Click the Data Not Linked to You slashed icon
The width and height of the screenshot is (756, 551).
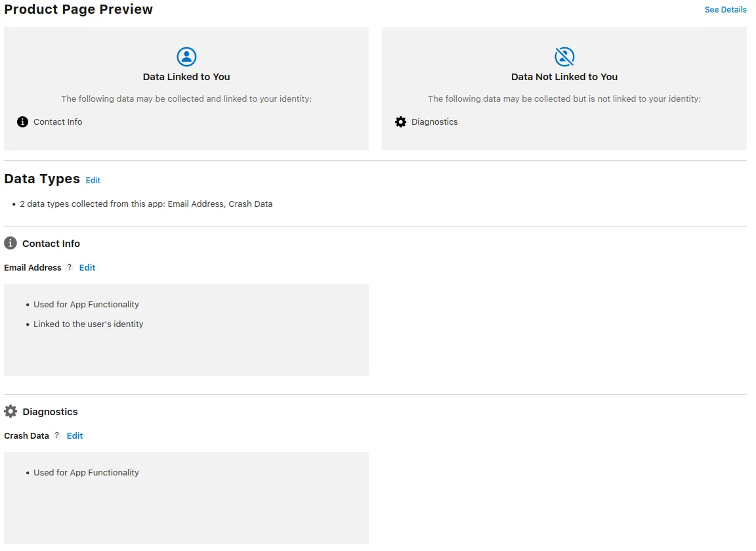(564, 56)
